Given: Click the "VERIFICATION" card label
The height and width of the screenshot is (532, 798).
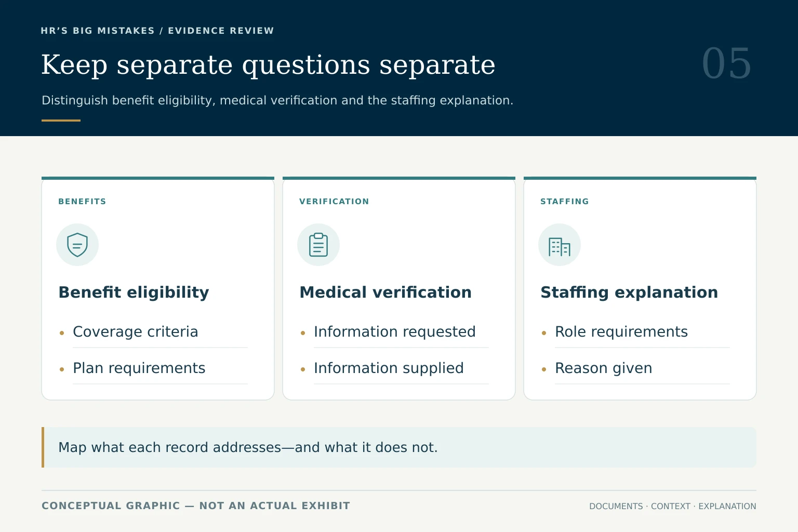Looking at the screenshot, I should tap(334, 202).
